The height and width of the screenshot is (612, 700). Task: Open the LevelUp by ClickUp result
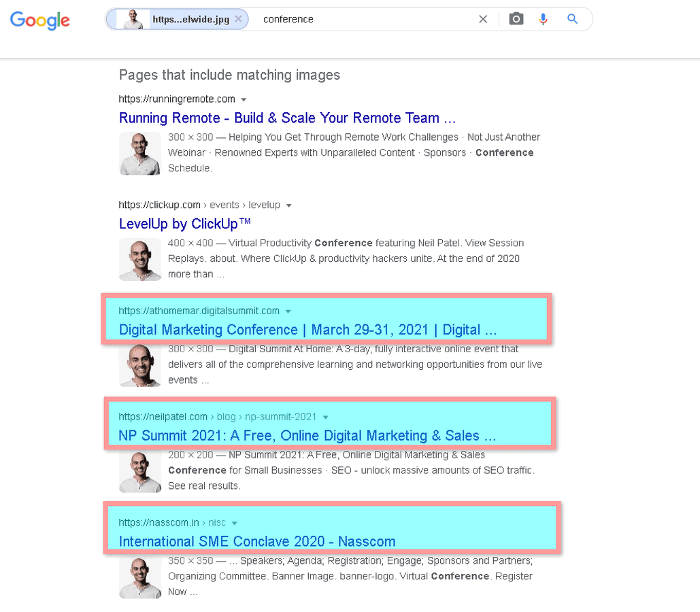(x=184, y=223)
